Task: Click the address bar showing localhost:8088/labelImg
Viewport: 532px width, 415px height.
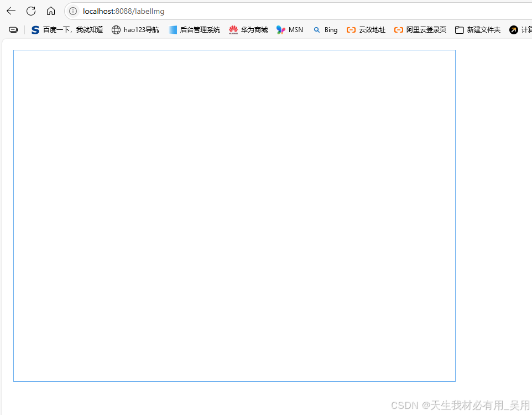Action: click(299, 11)
